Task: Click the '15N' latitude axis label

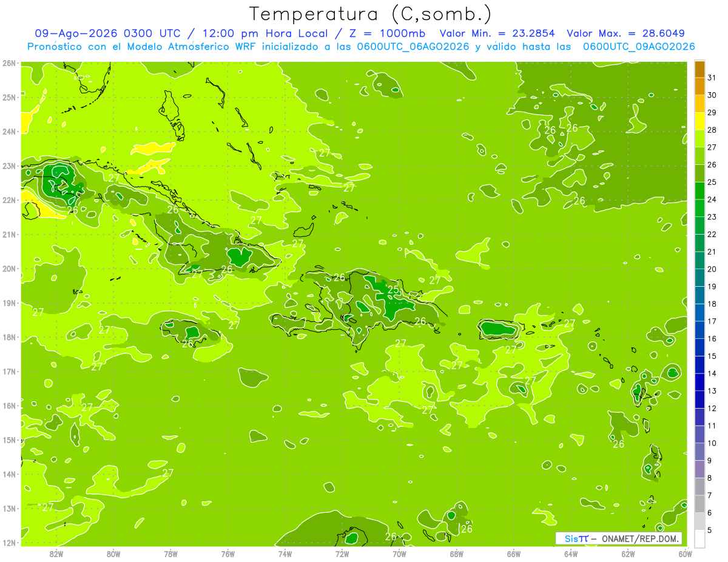Action: [9, 440]
